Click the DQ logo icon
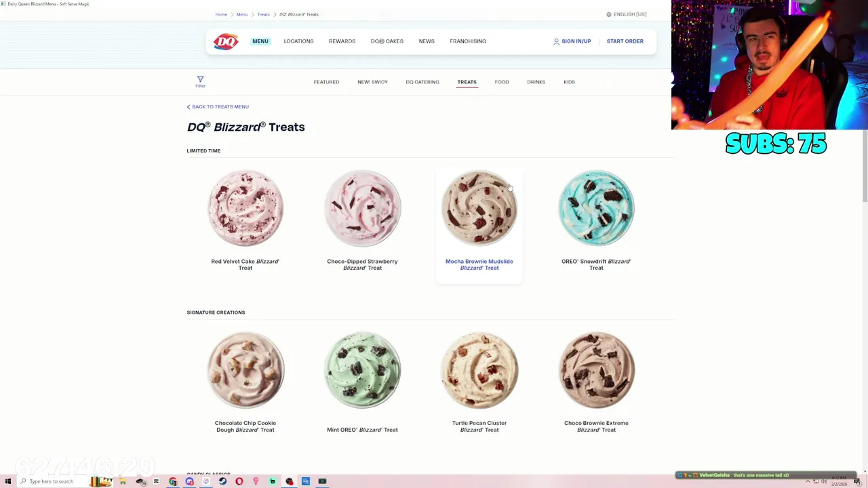 (226, 41)
